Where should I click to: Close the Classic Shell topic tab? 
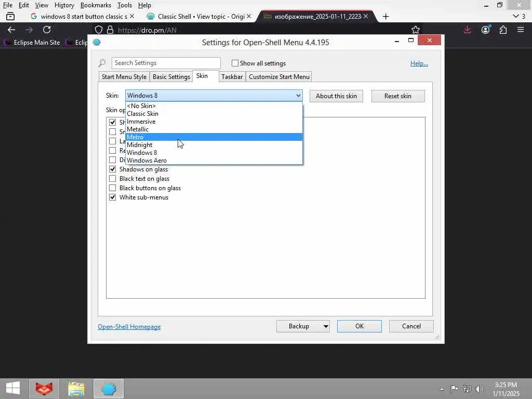coord(249,16)
